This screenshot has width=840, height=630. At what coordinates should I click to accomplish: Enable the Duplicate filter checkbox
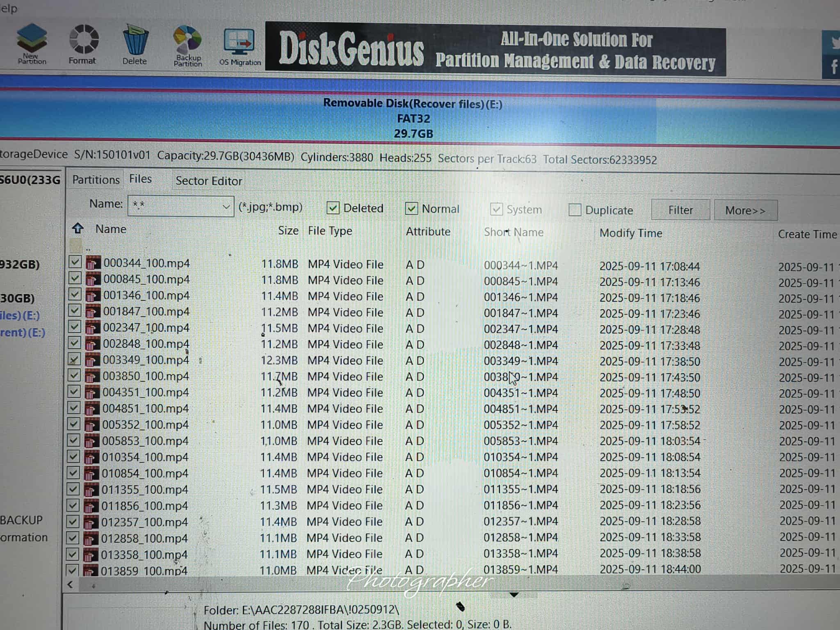pyautogui.click(x=575, y=210)
